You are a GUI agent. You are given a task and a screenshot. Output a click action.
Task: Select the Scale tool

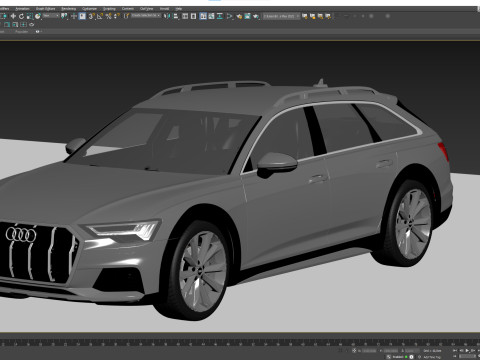click(29, 16)
